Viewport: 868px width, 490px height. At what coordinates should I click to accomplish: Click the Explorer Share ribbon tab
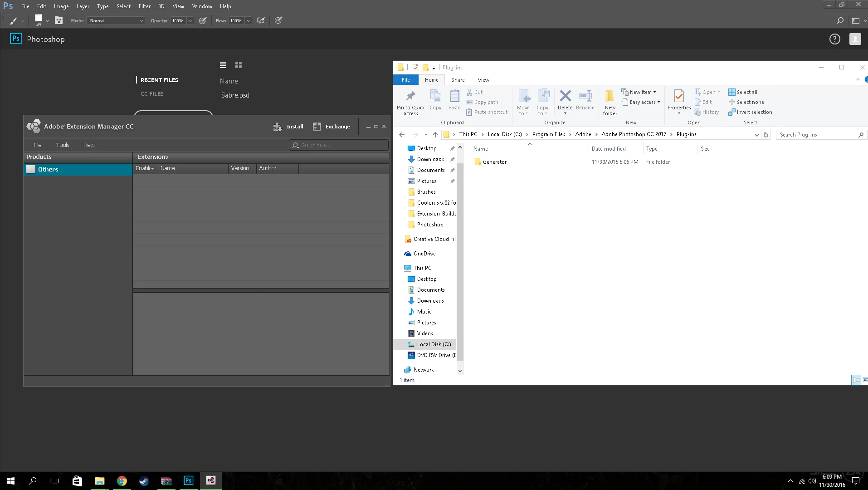[x=458, y=80]
